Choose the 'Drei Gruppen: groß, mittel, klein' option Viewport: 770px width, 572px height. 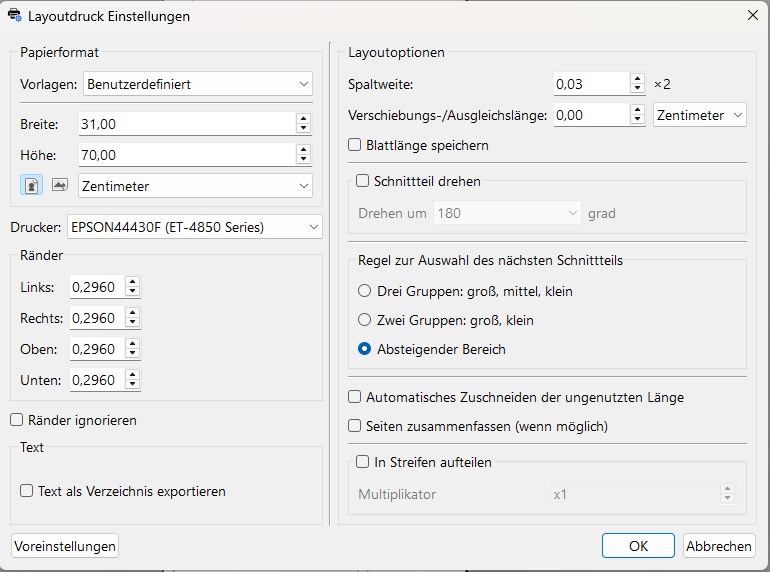(x=365, y=291)
